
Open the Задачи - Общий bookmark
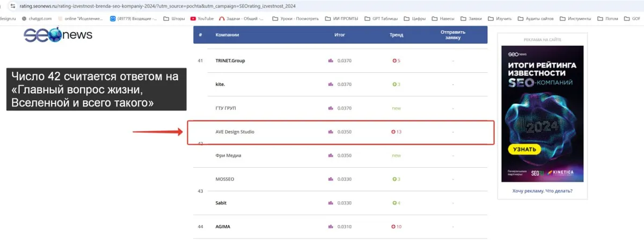pyautogui.click(x=241, y=18)
